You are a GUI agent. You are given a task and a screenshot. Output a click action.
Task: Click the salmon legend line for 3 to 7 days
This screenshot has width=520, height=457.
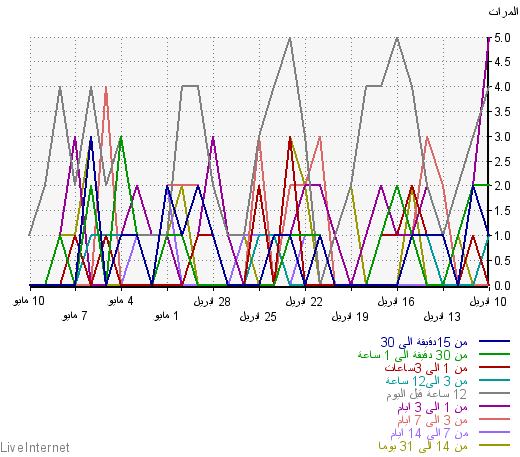pyautogui.click(x=494, y=419)
